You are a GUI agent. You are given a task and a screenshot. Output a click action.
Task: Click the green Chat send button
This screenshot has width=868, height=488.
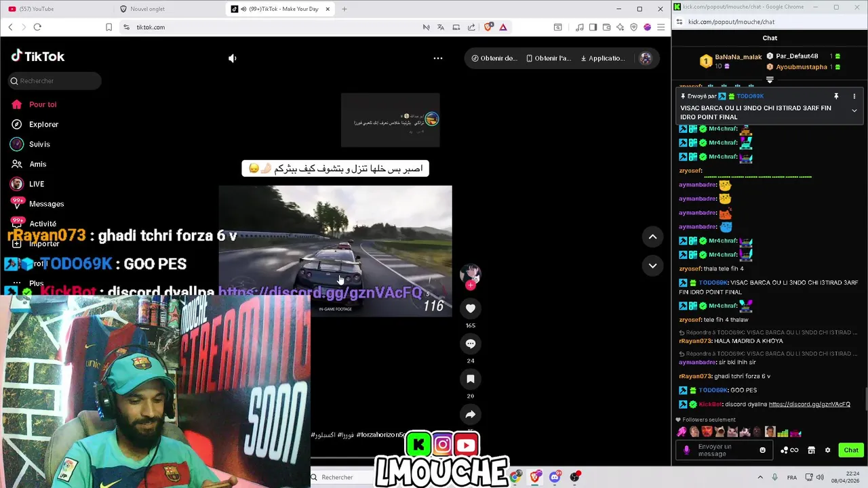click(x=851, y=450)
